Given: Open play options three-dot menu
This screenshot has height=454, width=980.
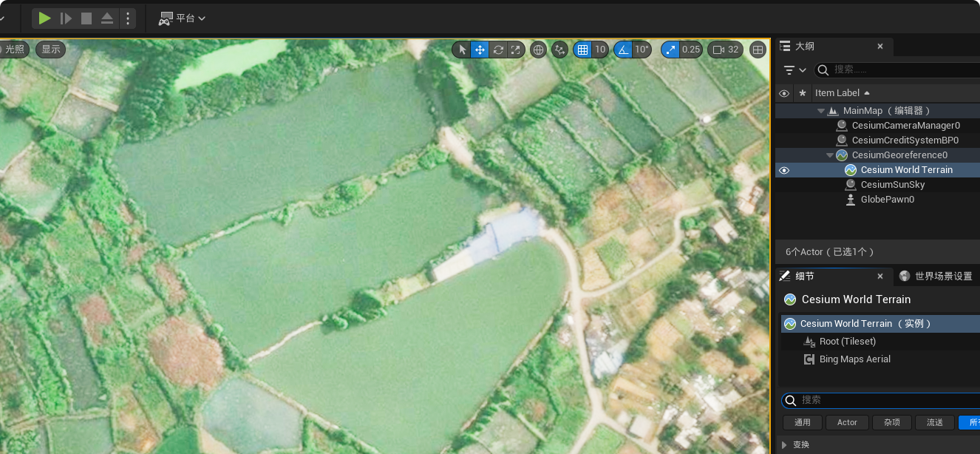Looking at the screenshot, I should [128, 18].
